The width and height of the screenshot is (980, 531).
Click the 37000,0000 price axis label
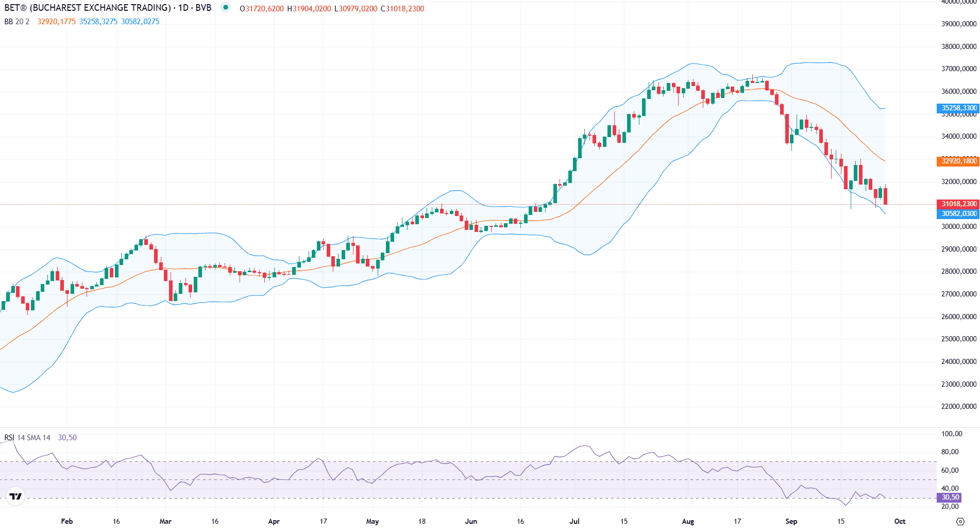click(x=959, y=69)
